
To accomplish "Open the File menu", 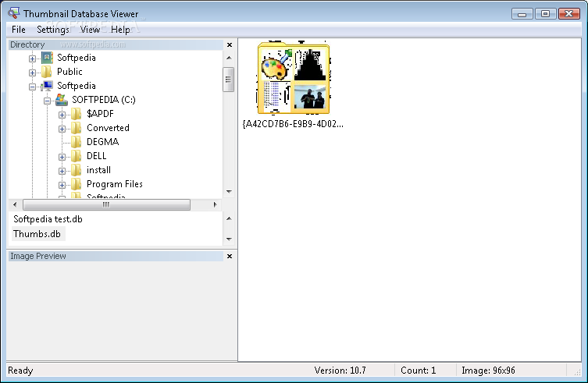I will (x=19, y=29).
